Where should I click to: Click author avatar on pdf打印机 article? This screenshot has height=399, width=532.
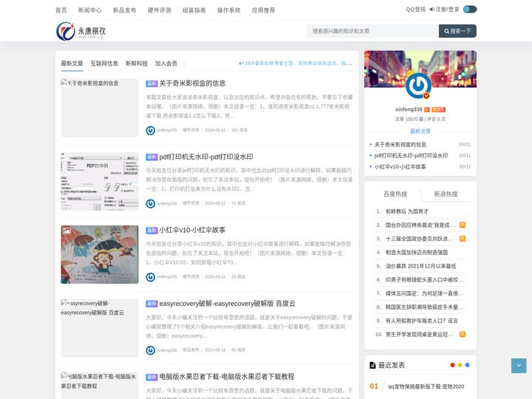point(150,204)
